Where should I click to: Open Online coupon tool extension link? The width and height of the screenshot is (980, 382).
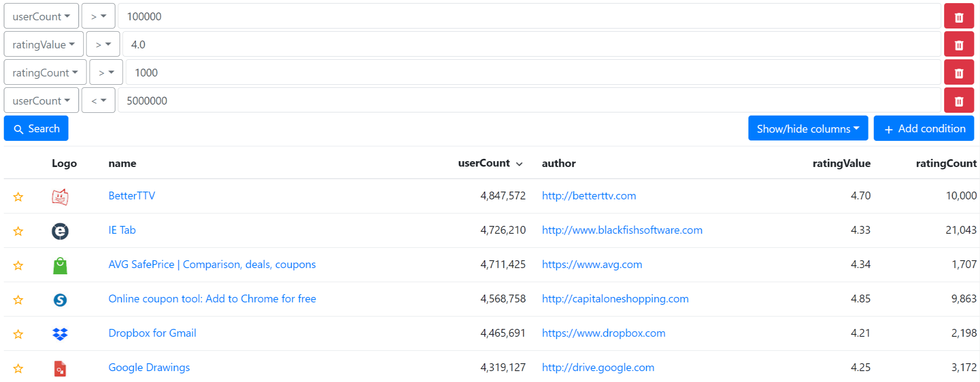212,298
